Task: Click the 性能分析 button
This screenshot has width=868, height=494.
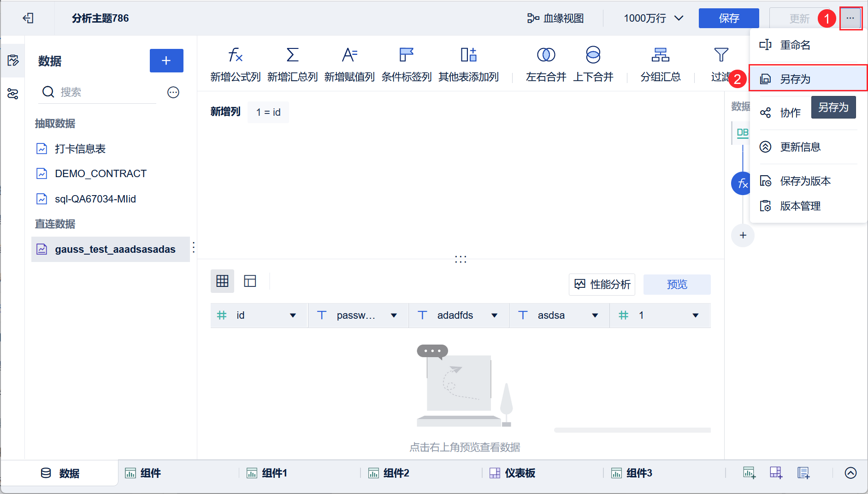Action: [602, 284]
